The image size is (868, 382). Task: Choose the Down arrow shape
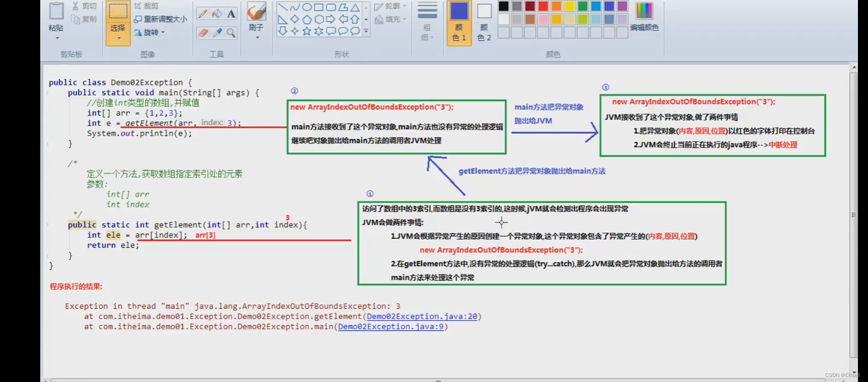pyautogui.click(x=283, y=31)
